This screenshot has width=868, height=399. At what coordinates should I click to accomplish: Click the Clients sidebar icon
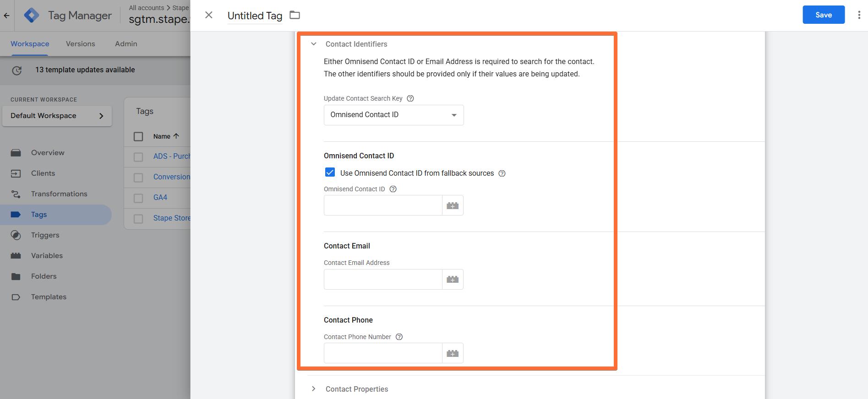(16, 173)
